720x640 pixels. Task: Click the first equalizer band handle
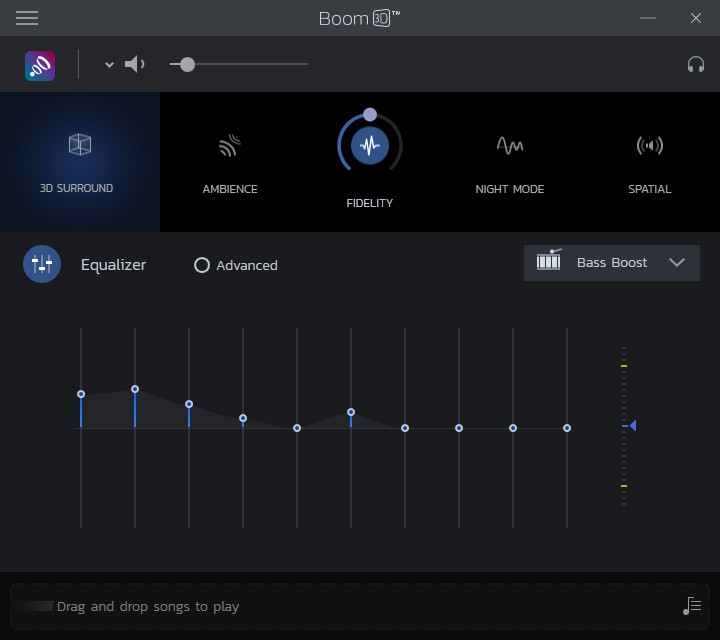(81, 394)
